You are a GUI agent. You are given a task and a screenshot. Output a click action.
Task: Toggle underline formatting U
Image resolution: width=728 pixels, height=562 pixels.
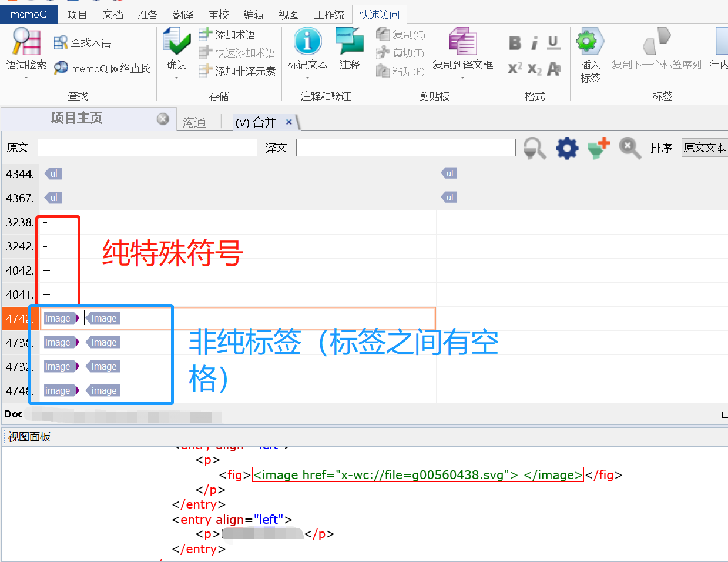coord(553,43)
